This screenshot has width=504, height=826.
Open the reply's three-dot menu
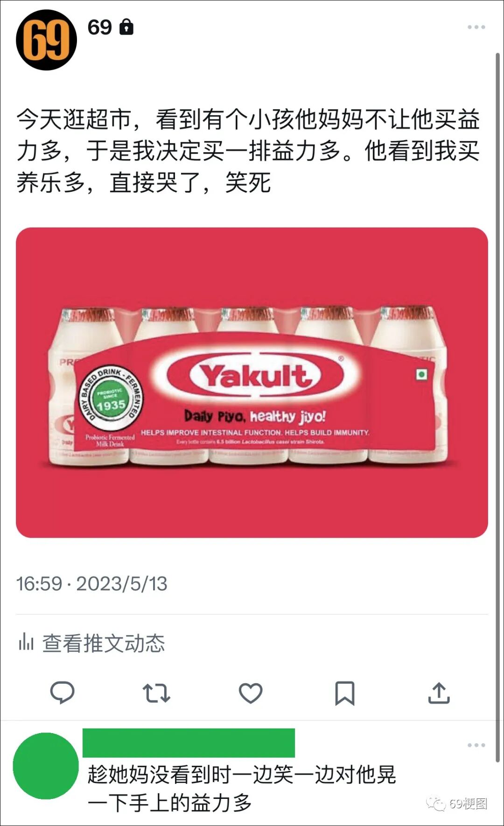pyautogui.click(x=476, y=745)
